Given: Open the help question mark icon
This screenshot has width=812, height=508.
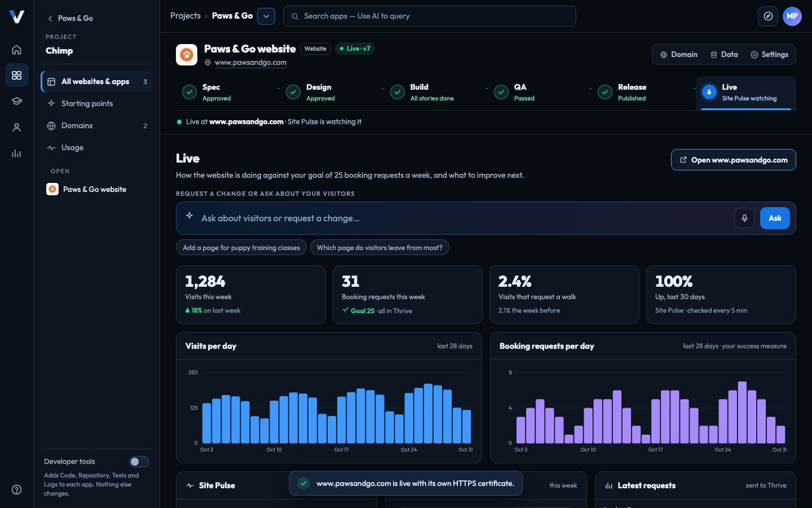Looking at the screenshot, I should [16, 489].
